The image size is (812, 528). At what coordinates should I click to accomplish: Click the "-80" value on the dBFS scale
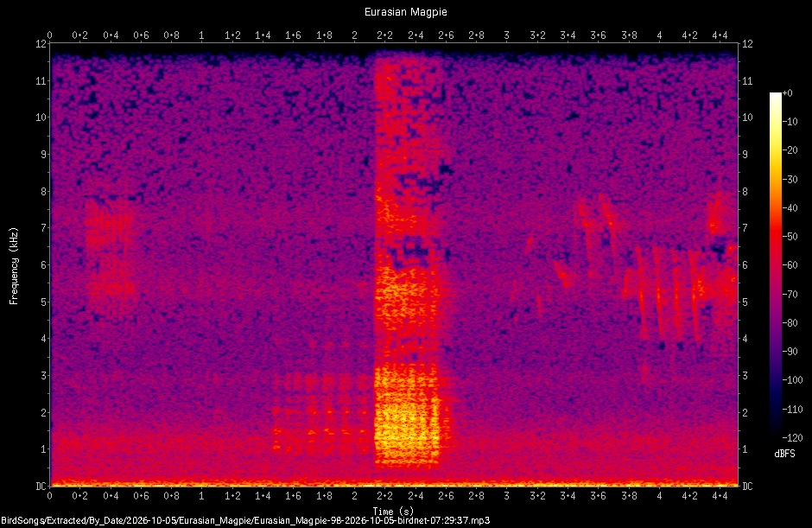pyautogui.click(x=790, y=323)
